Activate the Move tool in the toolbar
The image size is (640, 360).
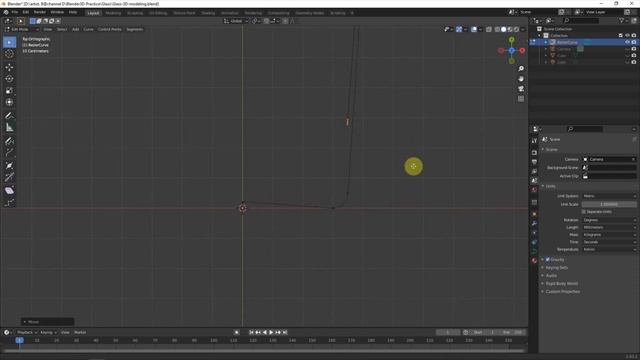9,67
